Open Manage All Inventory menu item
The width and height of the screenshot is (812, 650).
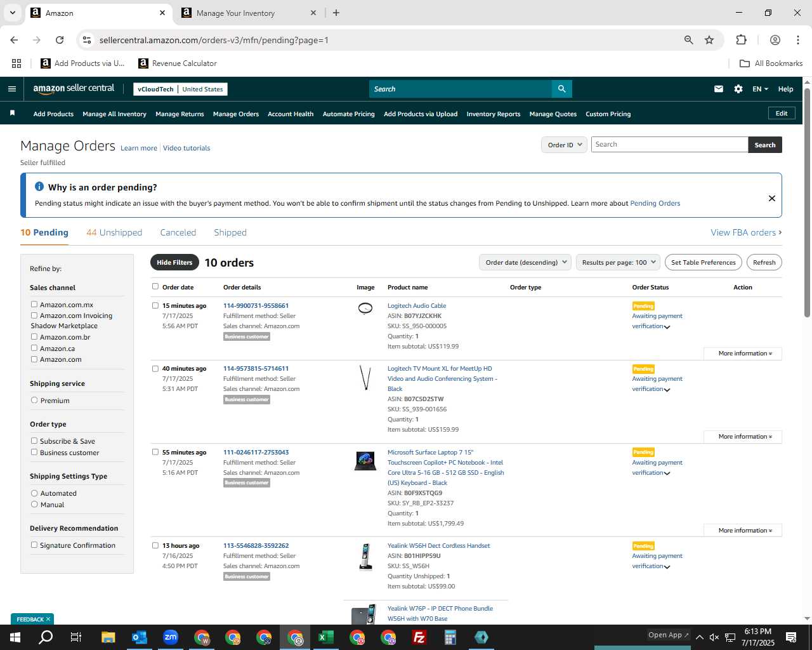click(x=114, y=114)
